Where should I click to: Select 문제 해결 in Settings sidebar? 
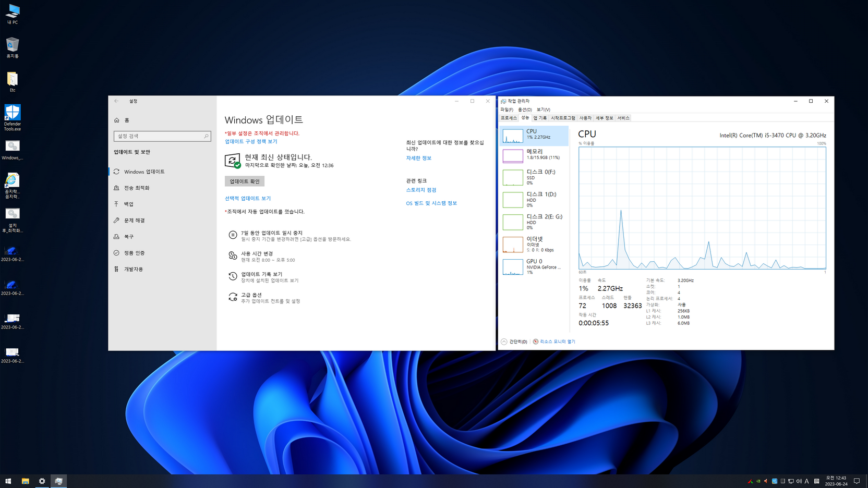[162, 221]
